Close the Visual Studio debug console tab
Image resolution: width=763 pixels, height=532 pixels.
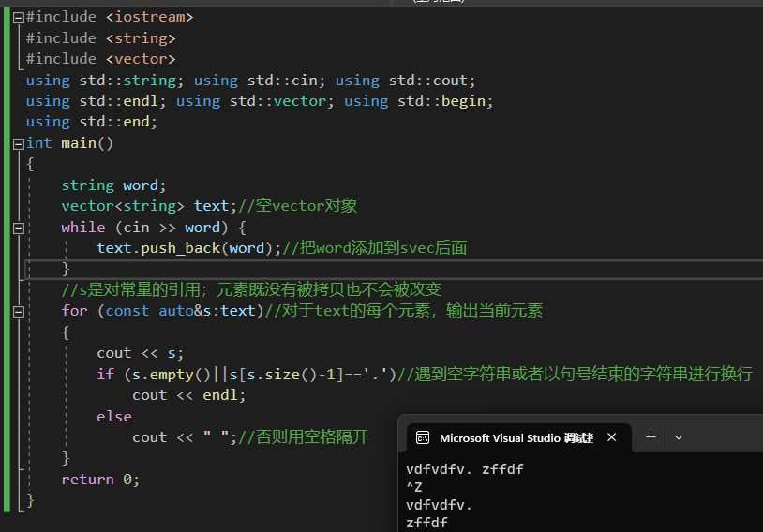point(612,437)
